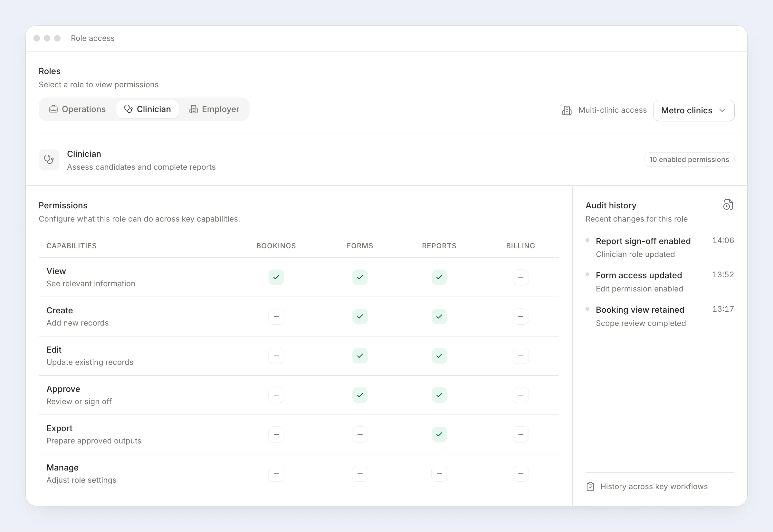Open the Metro clinics dropdown
Viewport: 773px width, 532px height.
(x=694, y=110)
